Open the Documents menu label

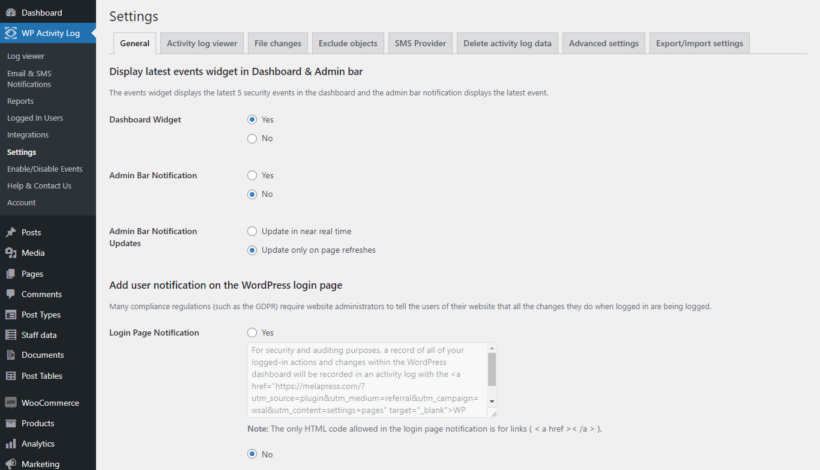(43, 354)
